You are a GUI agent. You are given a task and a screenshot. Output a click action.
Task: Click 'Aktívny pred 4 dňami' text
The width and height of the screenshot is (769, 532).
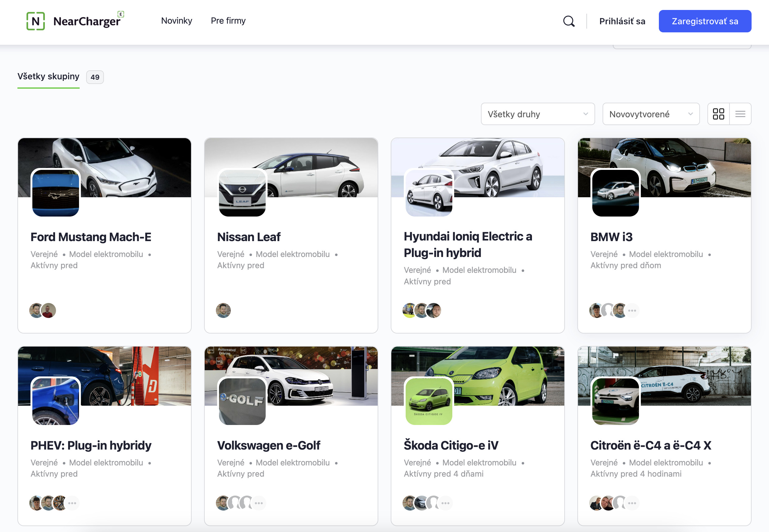pyautogui.click(x=444, y=474)
